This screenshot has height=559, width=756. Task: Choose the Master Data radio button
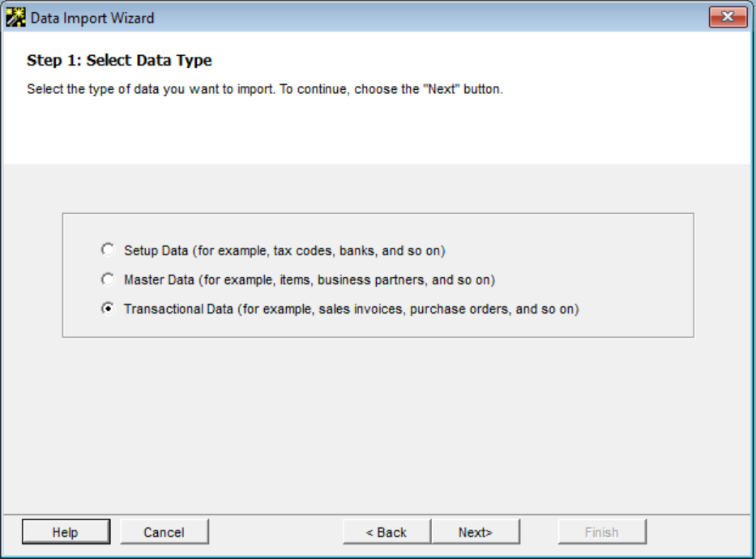click(108, 279)
